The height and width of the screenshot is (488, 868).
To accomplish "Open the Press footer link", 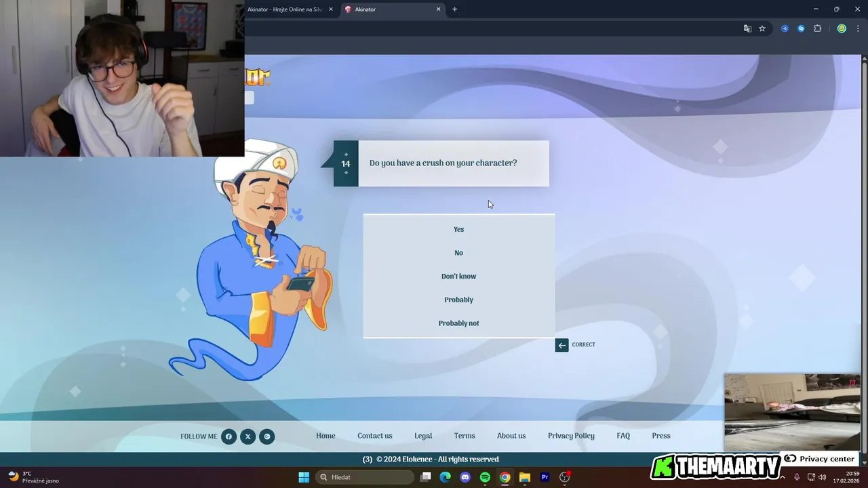I will point(661,436).
